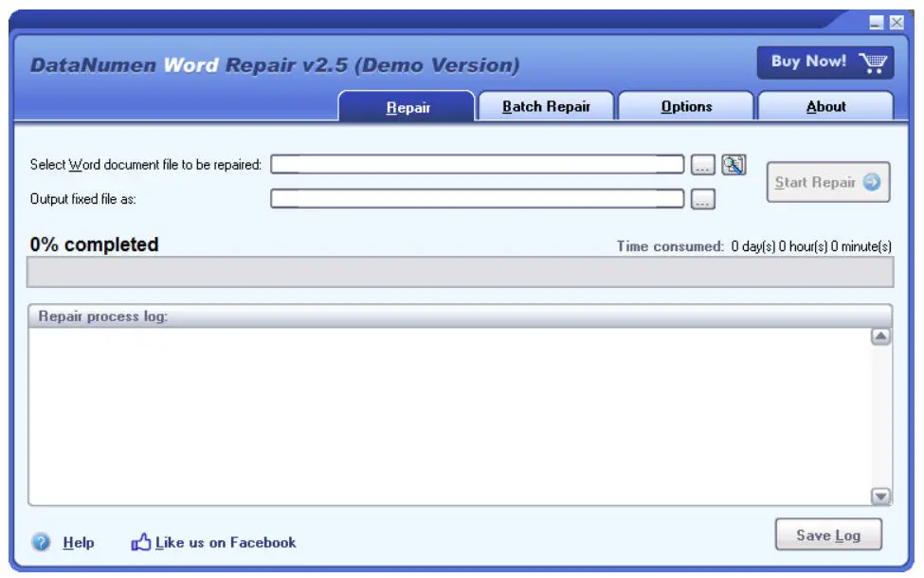Select the Repair tab
This screenshot has width=924, height=578.
[x=407, y=107]
